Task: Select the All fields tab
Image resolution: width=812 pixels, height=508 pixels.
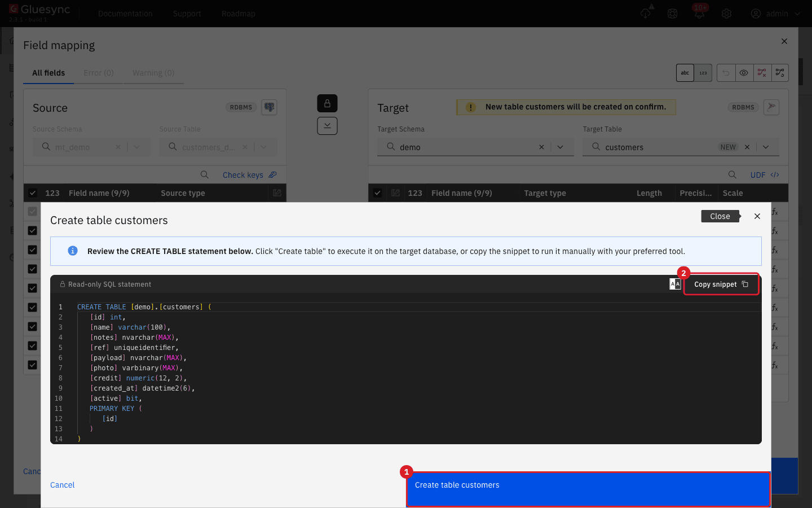Action: point(48,73)
